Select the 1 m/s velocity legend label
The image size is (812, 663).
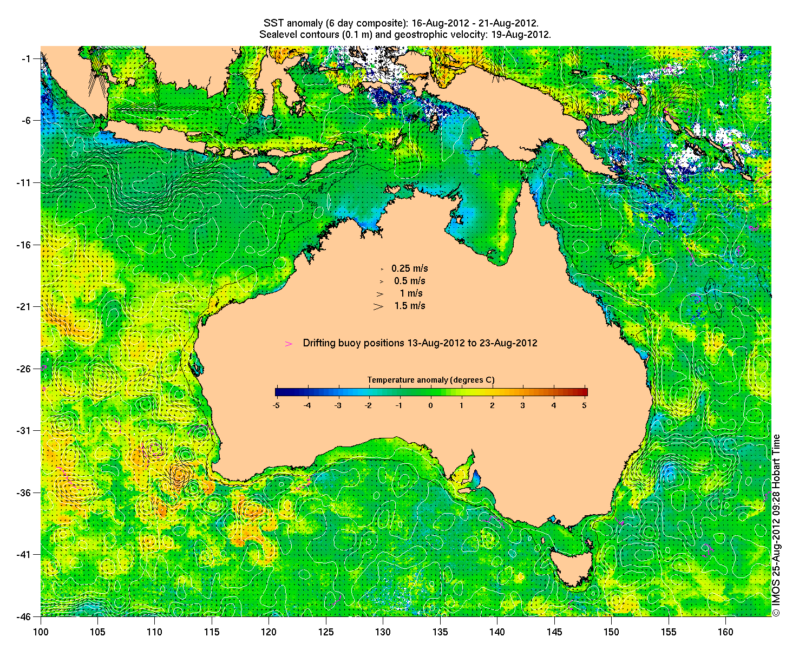coord(411,293)
